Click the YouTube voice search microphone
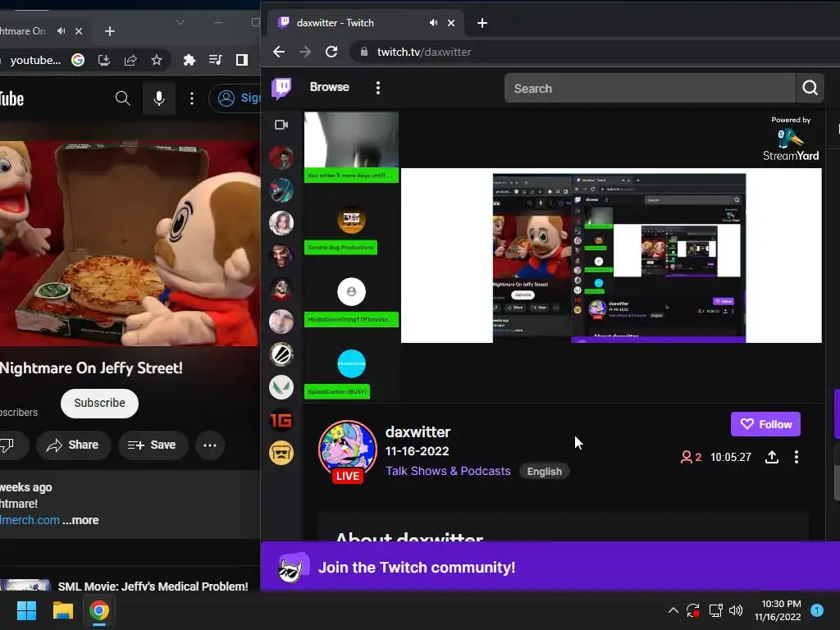840x630 pixels. [159, 98]
